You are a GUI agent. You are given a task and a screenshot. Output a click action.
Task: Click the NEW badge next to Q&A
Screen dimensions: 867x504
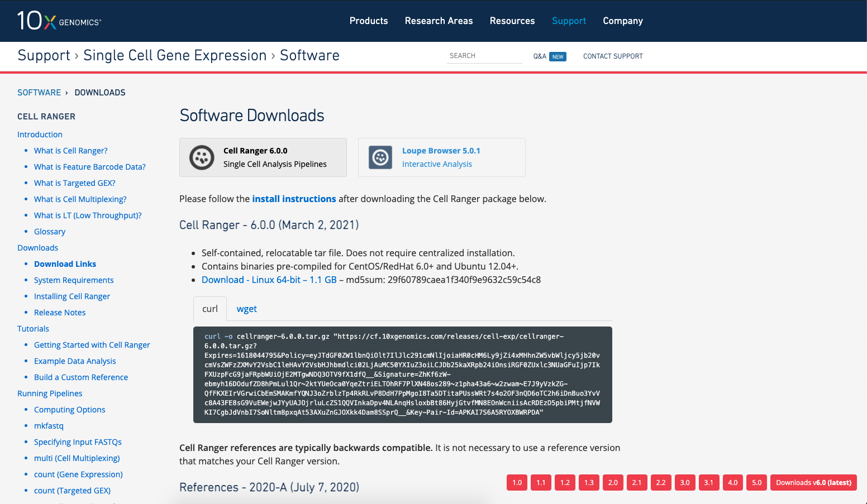(x=558, y=56)
